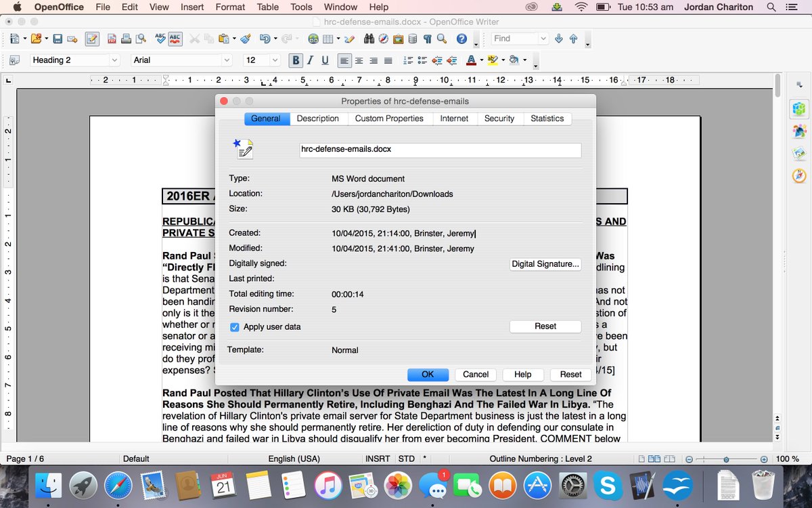Open the Find field history dropdown
This screenshot has width=812, height=508.
(x=543, y=39)
